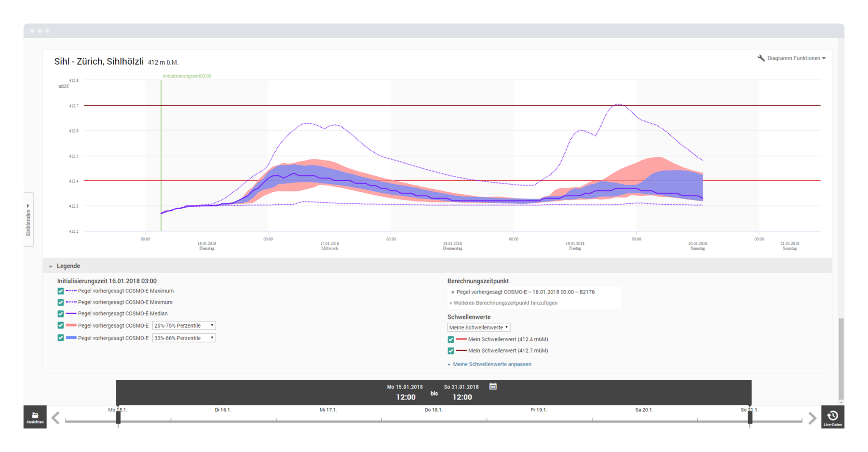Click the Sihl - Zürich, Sihlhölzli title
868x452 pixels.
pyautogui.click(x=99, y=62)
